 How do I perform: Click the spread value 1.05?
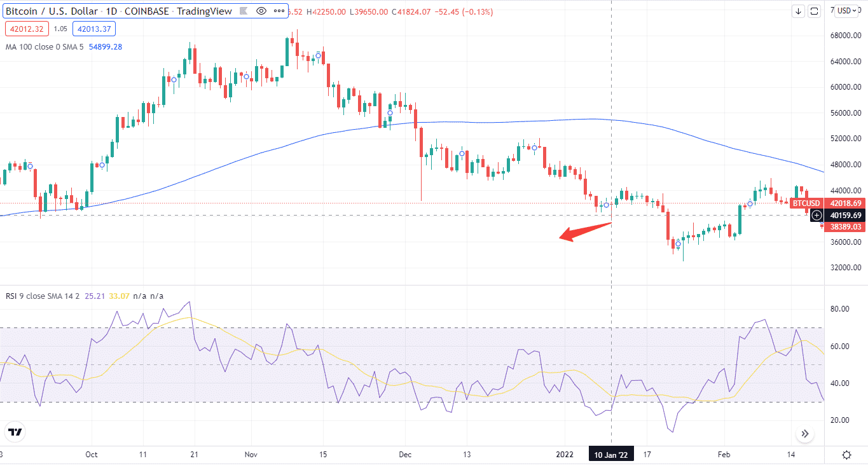pos(60,29)
